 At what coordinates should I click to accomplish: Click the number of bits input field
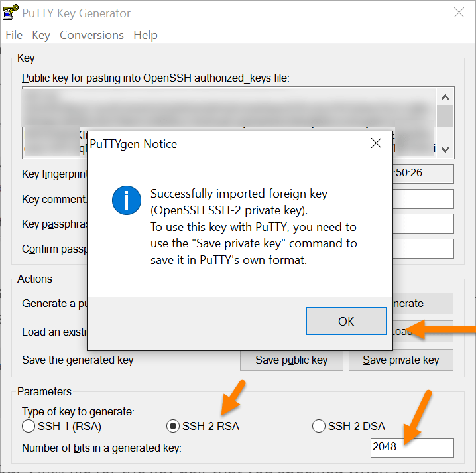[x=412, y=447]
